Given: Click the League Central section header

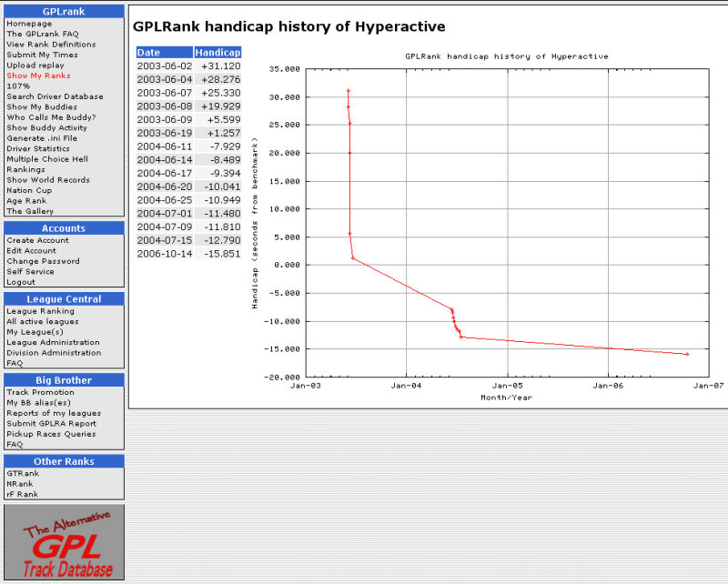Looking at the screenshot, I should 64,299.
